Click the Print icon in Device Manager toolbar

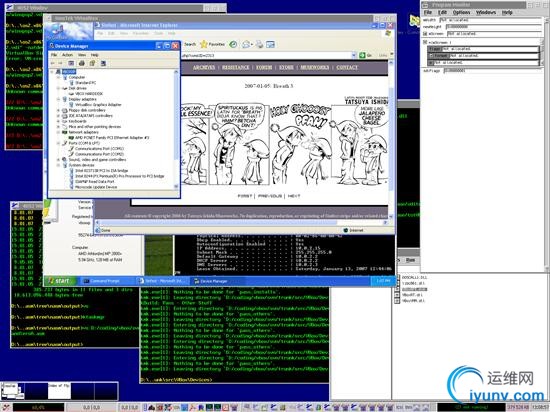(82, 63)
